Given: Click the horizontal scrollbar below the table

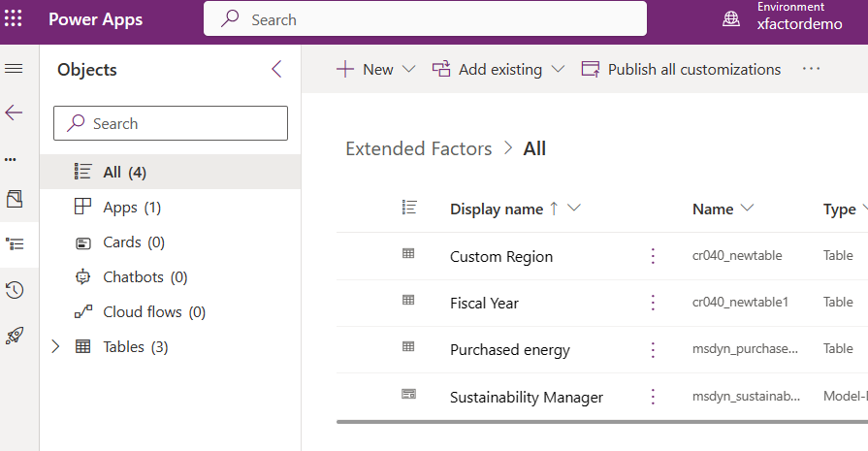Looking at the screenshot, I should click(601, 422).
